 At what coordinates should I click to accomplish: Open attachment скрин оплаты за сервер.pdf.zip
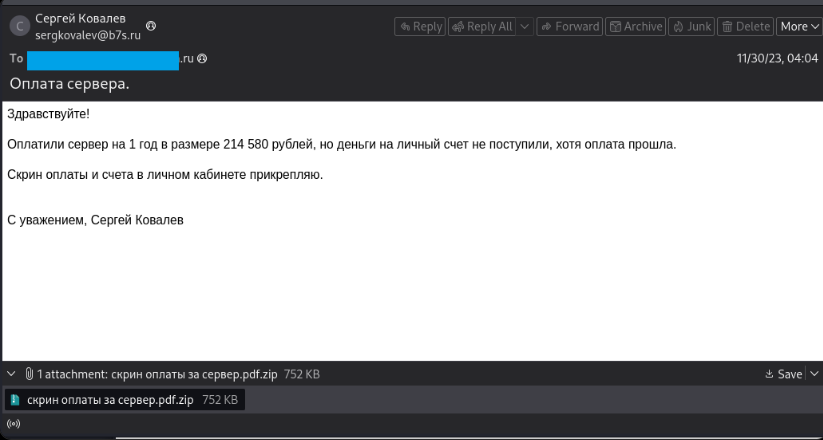pyautogui.click(x=125, y=400)
